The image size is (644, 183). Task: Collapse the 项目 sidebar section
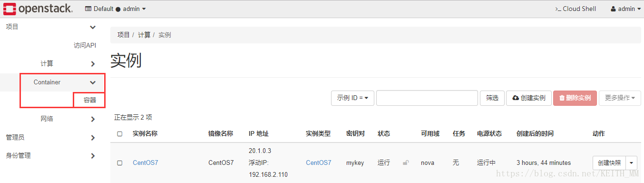93,27
